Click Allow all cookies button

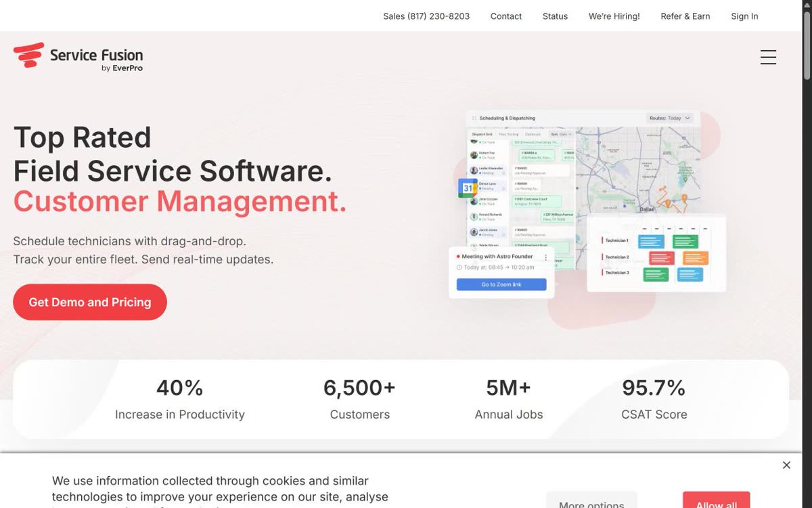(x=717, y=501)
